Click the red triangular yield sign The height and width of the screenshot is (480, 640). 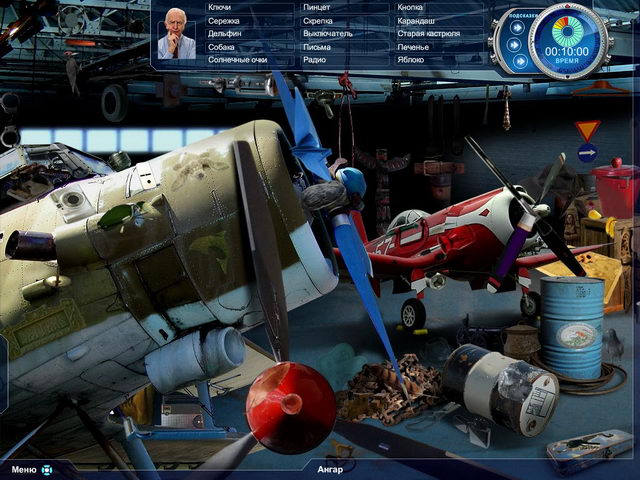pos(587,130)
